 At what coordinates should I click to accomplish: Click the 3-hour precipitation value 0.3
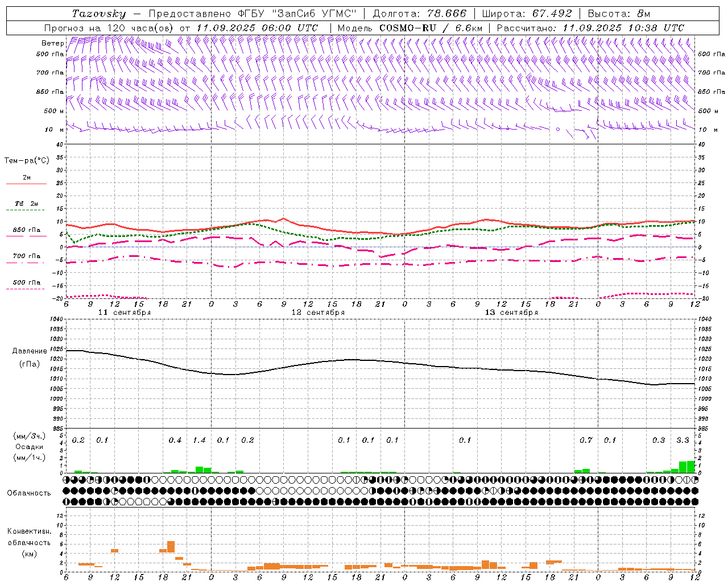659,440
